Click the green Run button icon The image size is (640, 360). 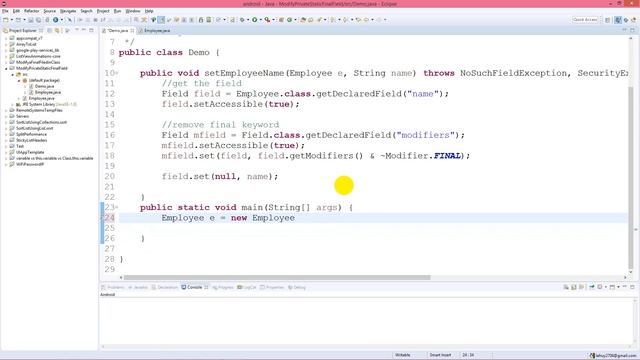click(254, 20)
